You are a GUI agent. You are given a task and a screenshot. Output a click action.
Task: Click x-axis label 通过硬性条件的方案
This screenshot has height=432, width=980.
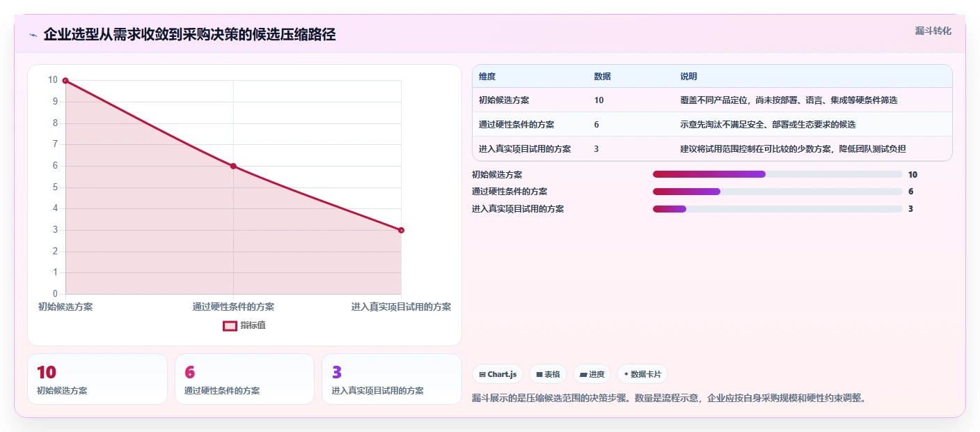tap(233, 307)
